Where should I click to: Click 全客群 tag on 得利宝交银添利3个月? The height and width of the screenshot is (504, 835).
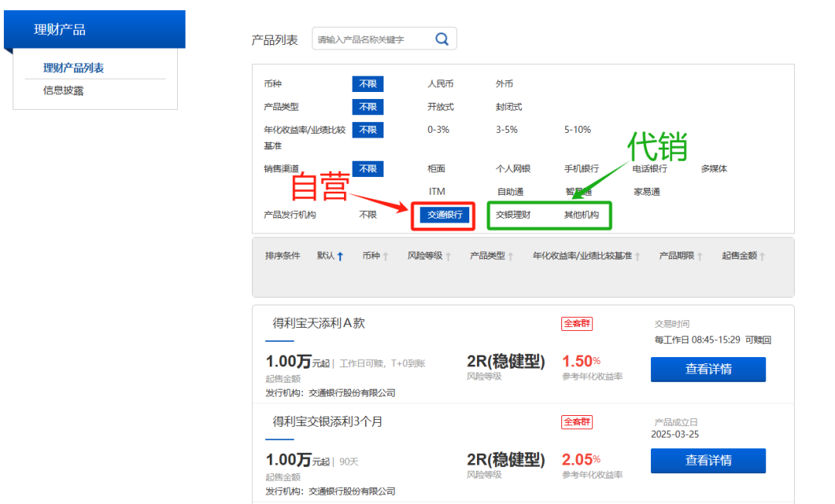click(577, 422)
